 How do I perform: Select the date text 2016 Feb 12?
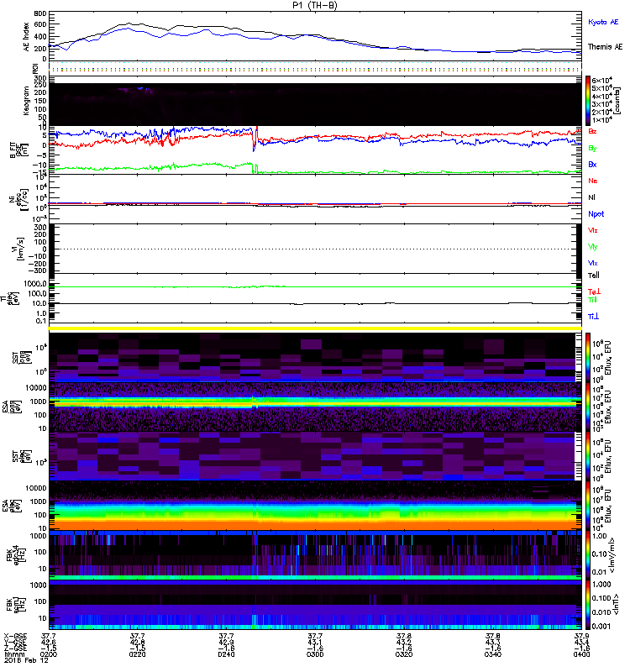26,661
